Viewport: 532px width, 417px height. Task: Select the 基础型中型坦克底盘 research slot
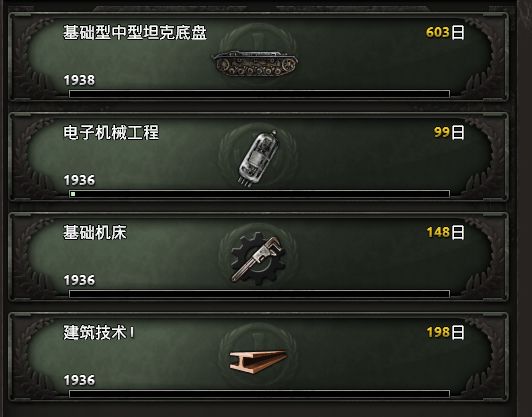[259, 57]
